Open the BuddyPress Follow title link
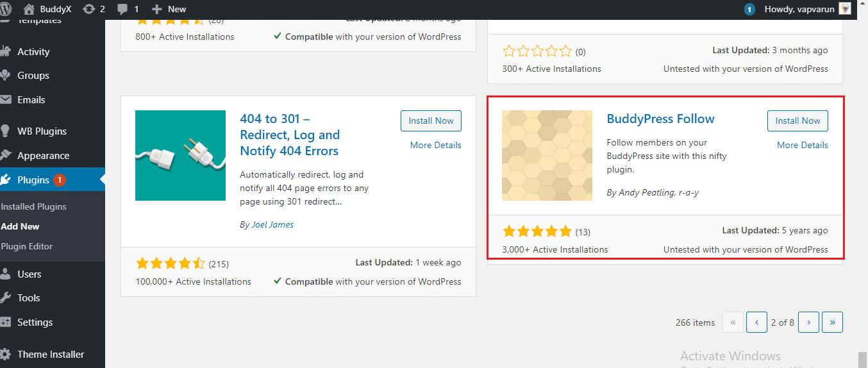This screenshot has height=368, width=868. point(660,119)
